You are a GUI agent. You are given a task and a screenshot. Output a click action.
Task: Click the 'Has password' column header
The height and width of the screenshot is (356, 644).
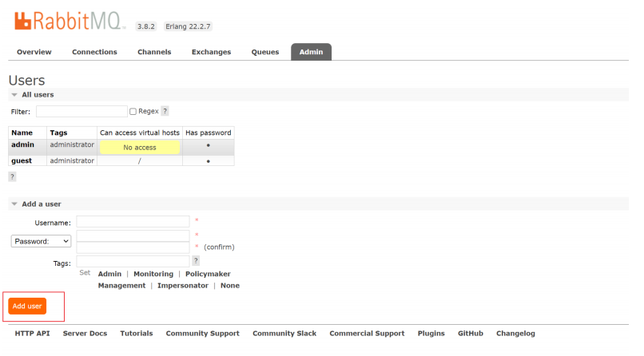[x=209, y=133]
